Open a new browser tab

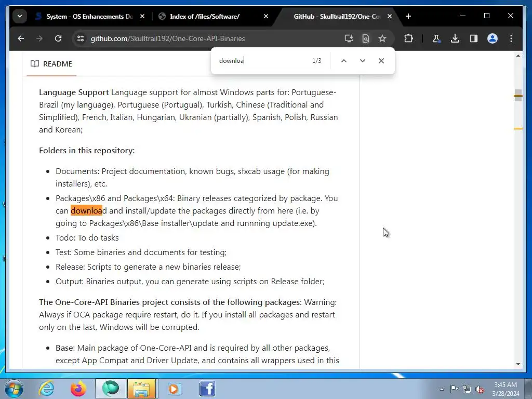408,16
